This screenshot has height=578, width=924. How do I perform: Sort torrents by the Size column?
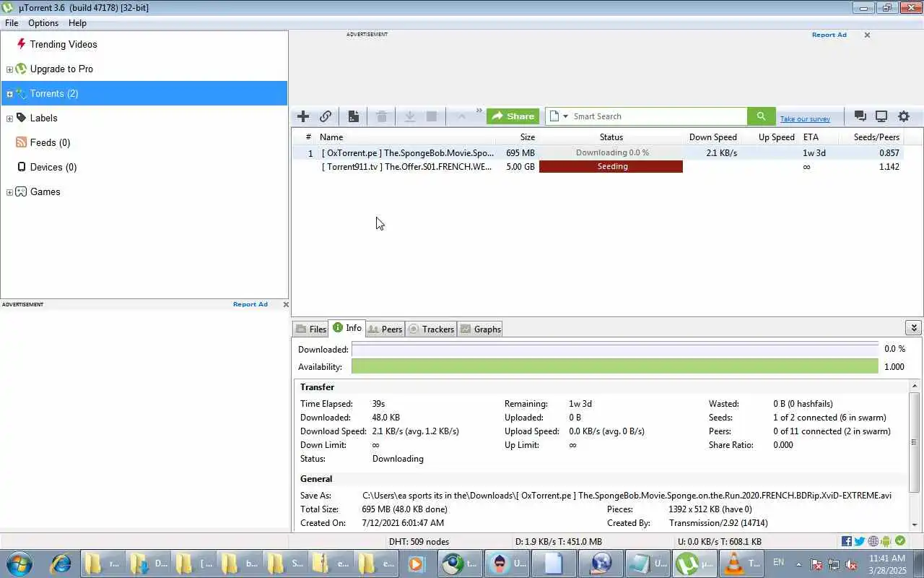tap(518, 137)
